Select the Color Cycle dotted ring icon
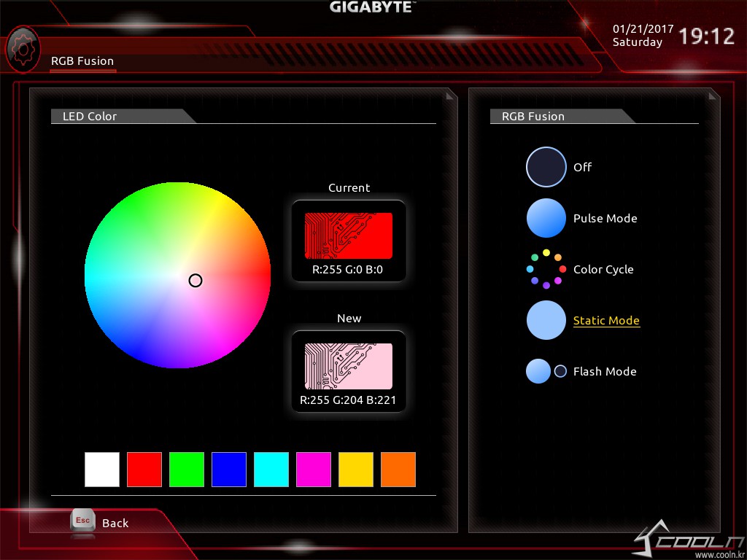Screen dimensions: 747x560 pyautogui.click(x=546, y=269)
